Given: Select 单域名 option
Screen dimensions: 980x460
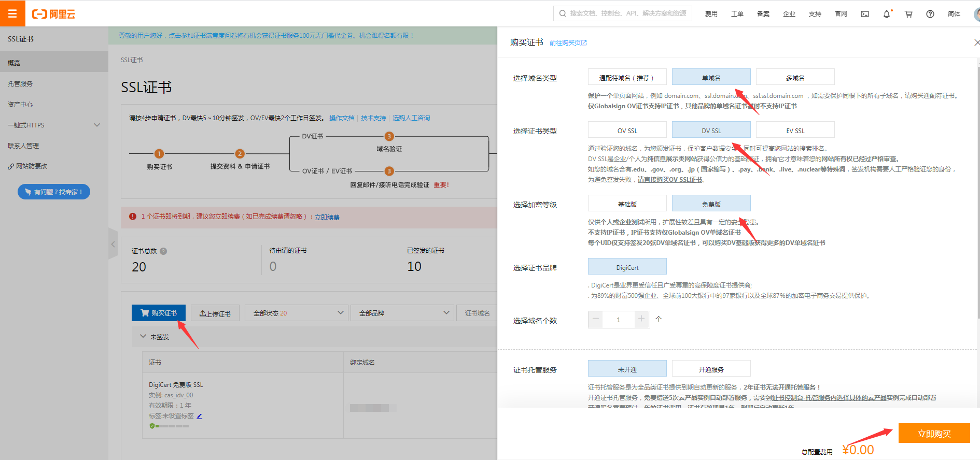Looking at the screenshot, I should (x=711, y=77).
